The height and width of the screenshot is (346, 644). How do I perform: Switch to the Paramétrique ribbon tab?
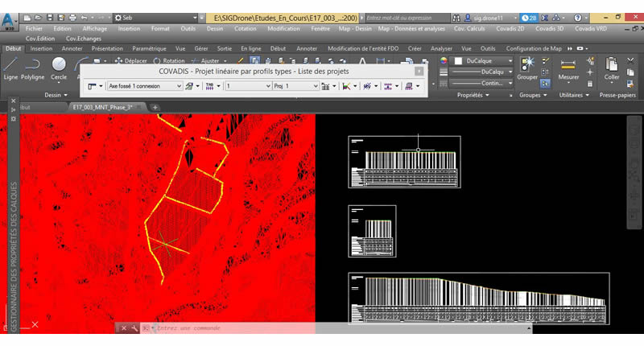149,48
